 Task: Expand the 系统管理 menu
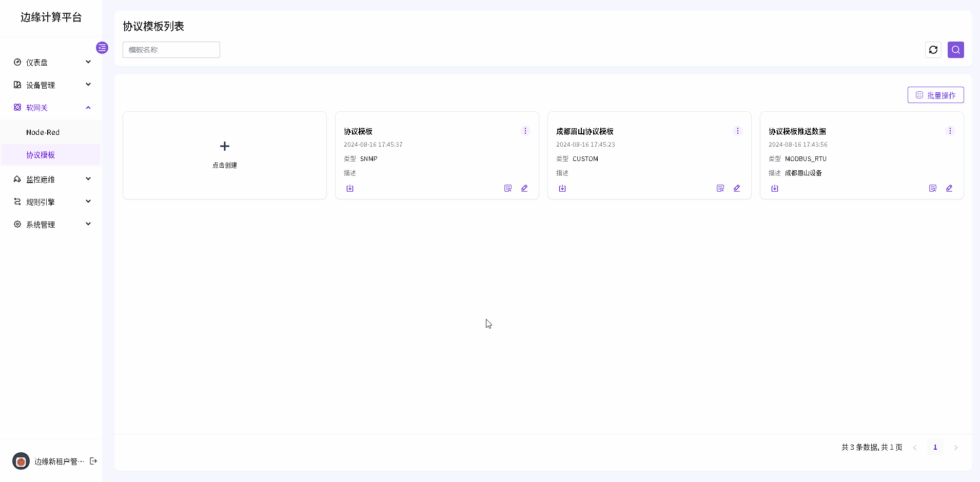[x=51, y=224]
